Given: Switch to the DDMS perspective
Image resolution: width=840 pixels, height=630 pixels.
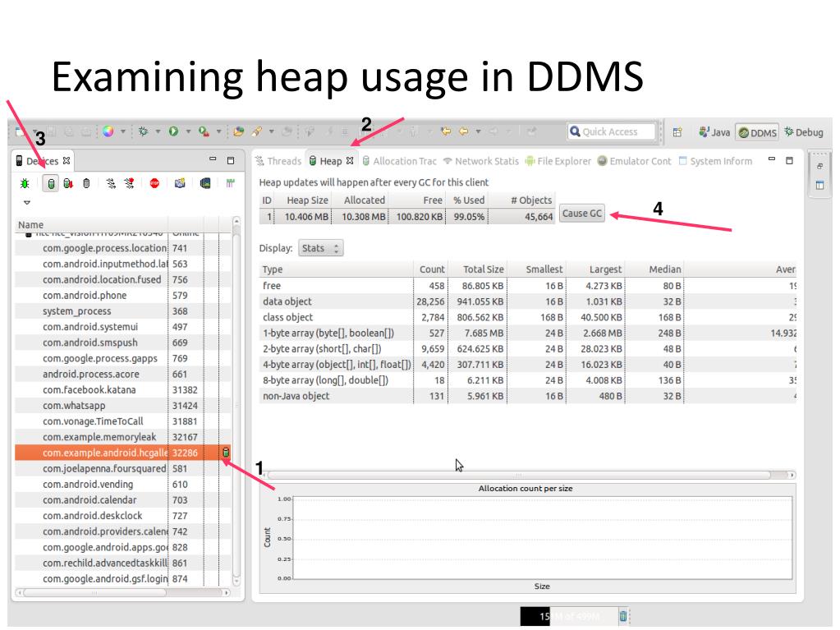Looking at the screenshot, I should pyautogui.click(x=758, y=132).
